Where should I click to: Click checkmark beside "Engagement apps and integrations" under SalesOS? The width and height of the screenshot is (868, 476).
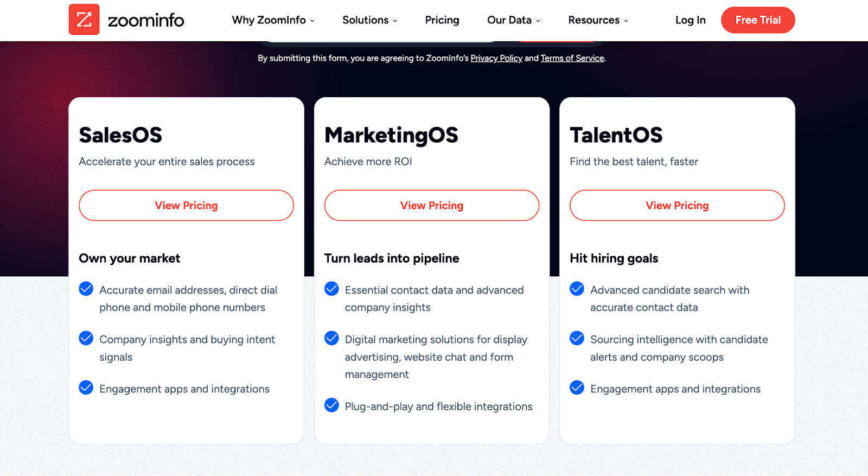pyautogui.click(x=86, y=388)
